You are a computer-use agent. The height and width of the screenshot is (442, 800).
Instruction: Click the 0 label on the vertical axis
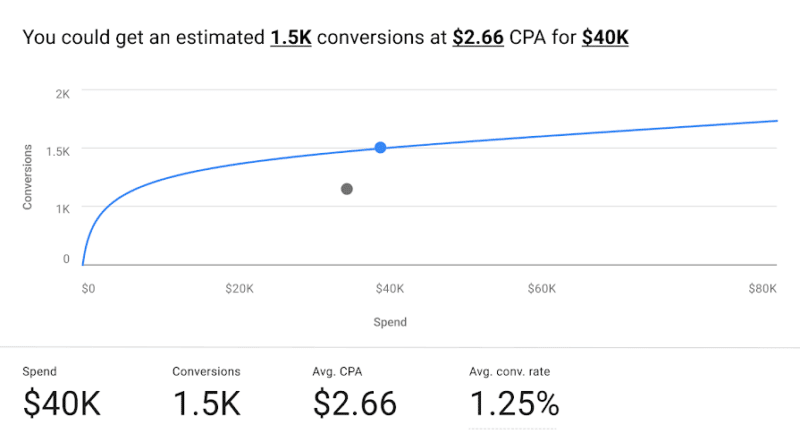[66, 260]
